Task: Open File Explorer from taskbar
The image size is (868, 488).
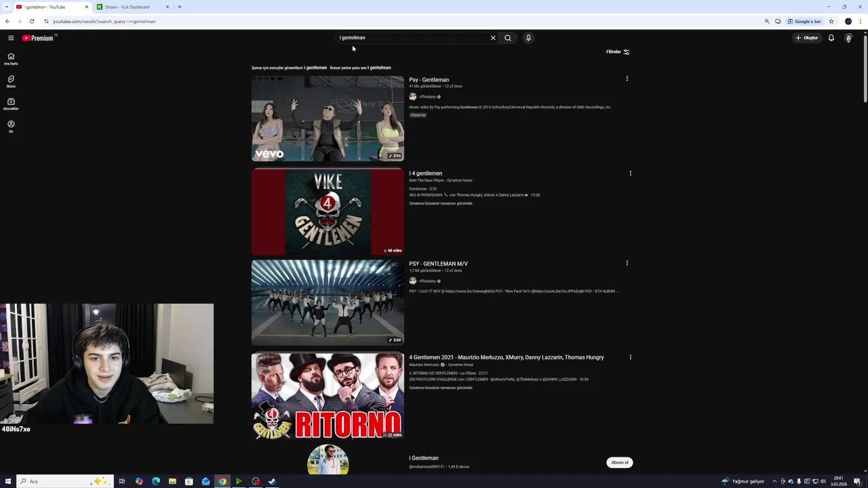Action: 172,481
